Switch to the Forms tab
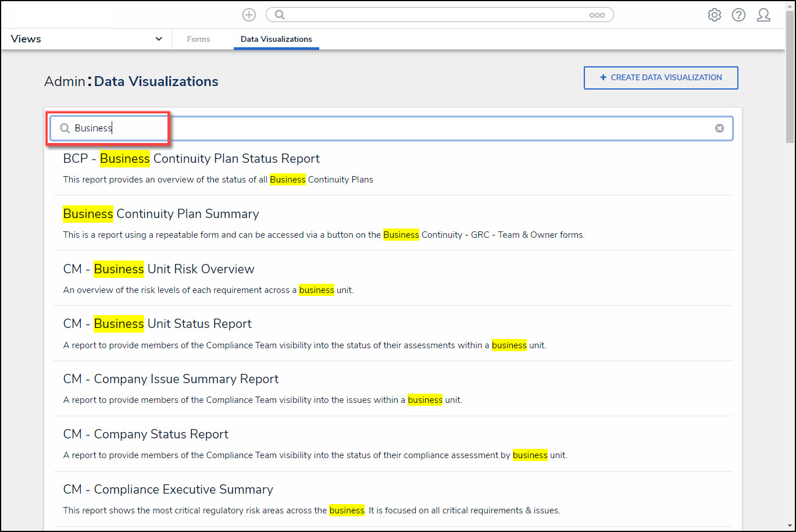 click(198, 39)
